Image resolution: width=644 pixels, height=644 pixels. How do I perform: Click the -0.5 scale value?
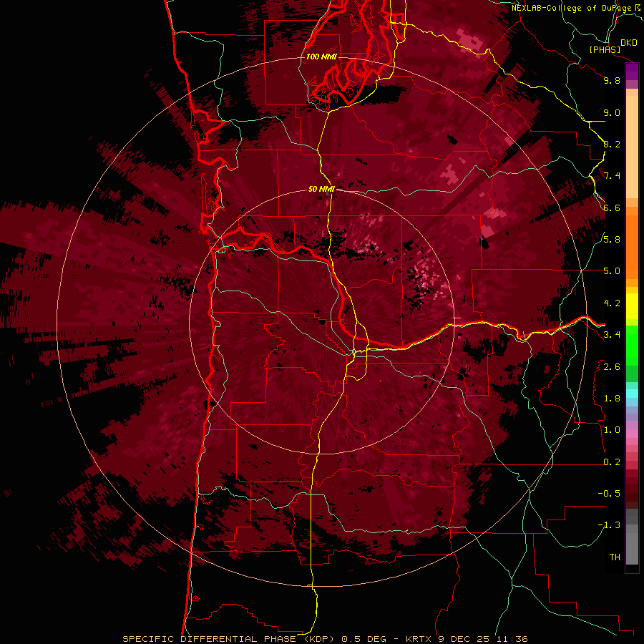[609, 493]
